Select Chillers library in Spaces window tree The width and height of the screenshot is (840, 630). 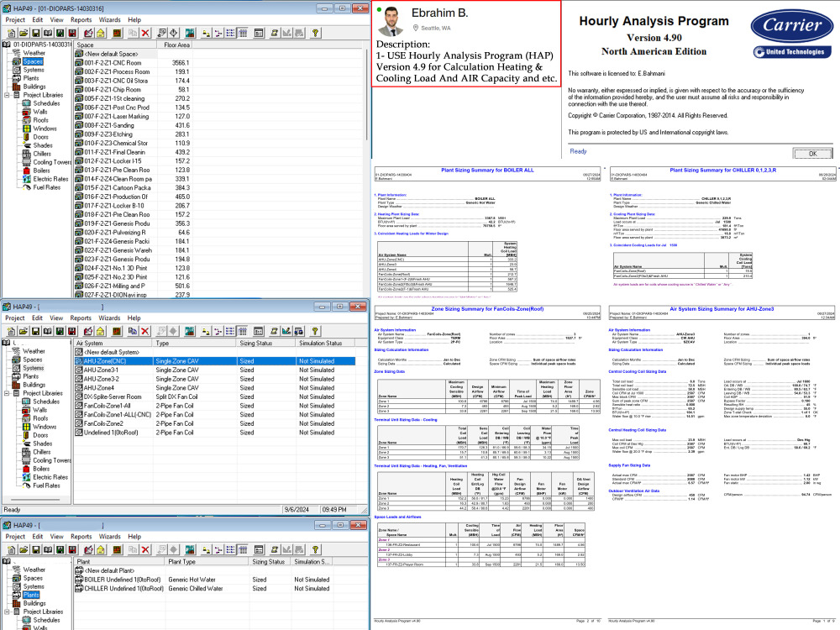click(x=42, y=154)
